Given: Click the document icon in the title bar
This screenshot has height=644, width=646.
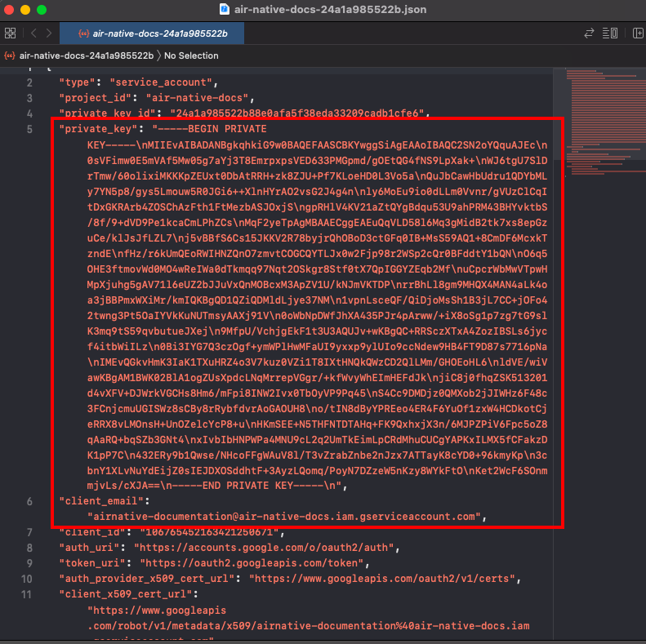Looking at the screenshot, I should coord(224,9).
